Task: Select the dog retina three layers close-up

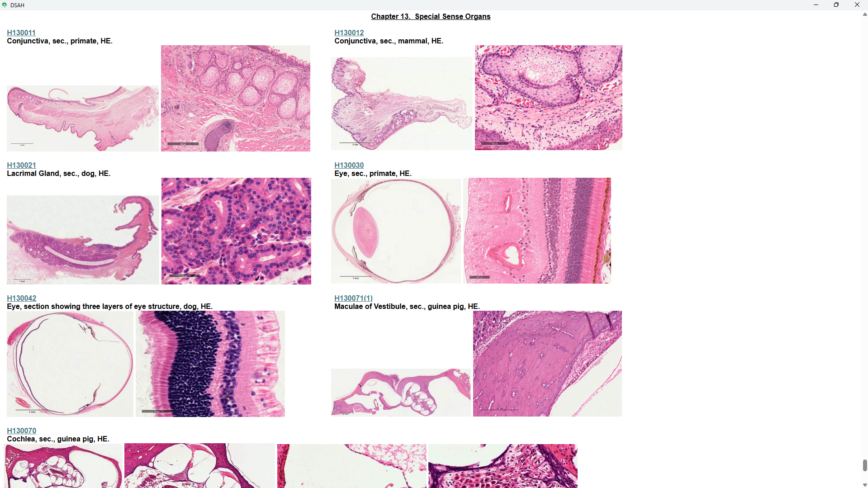Action: (x=210, y=364)
